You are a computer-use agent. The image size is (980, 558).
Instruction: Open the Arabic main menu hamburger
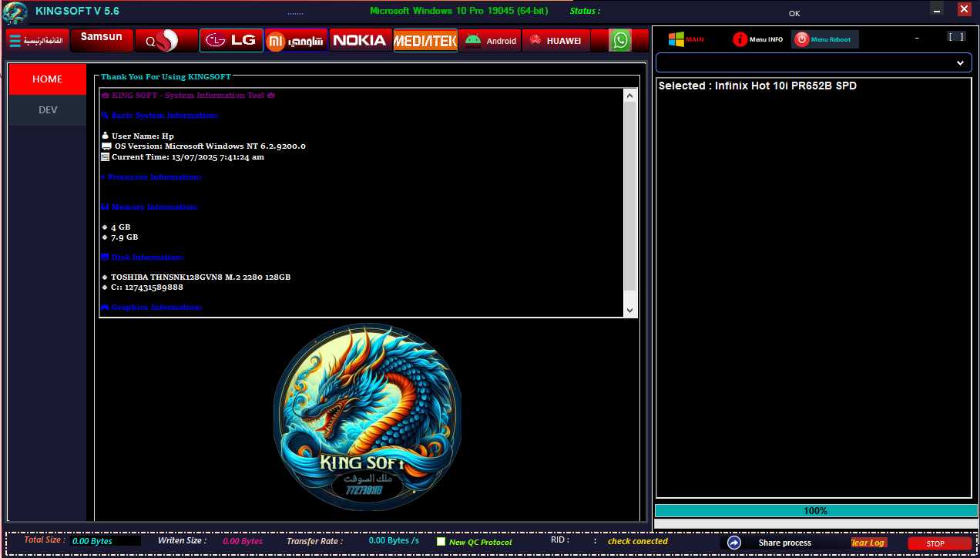15,41
